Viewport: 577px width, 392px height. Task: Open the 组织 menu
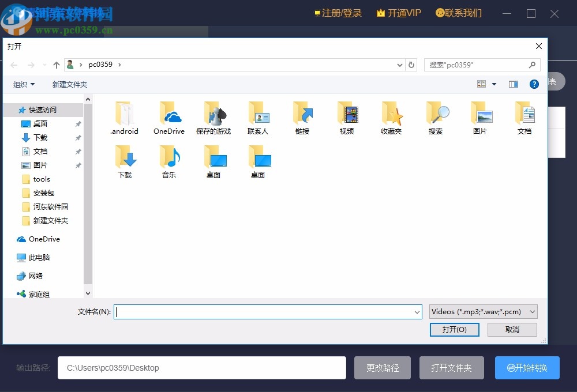pos(24,84)
